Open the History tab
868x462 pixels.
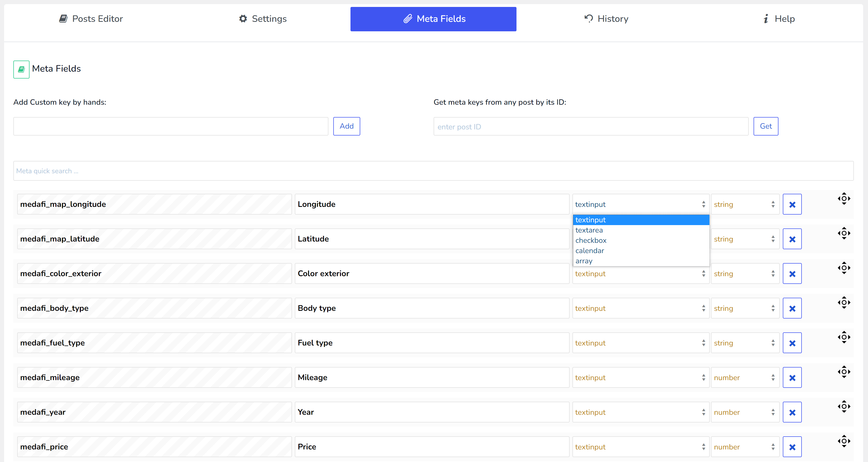pos(606,19)
